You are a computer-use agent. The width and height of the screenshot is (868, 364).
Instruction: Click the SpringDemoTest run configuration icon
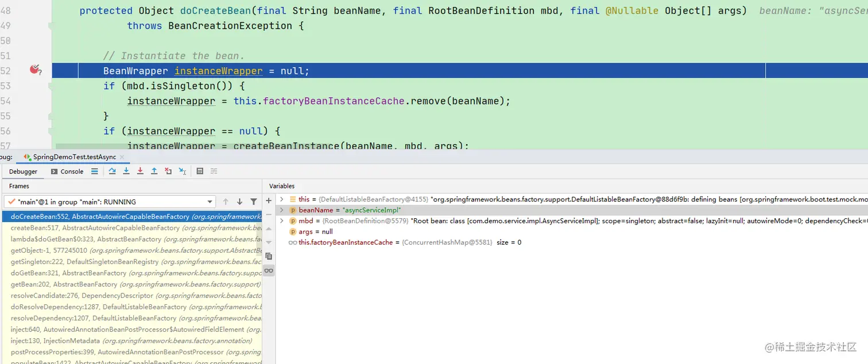click(28, 157)
